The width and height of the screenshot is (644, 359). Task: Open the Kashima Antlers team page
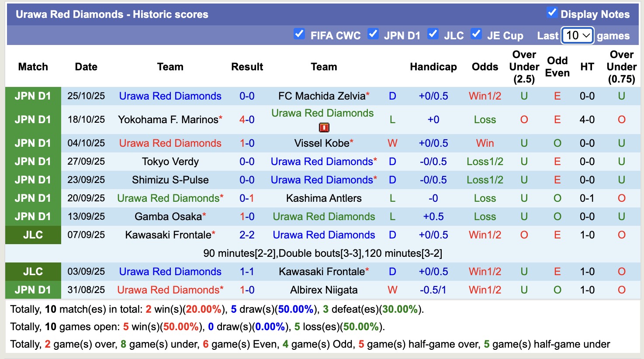click(x=324, y=198)
